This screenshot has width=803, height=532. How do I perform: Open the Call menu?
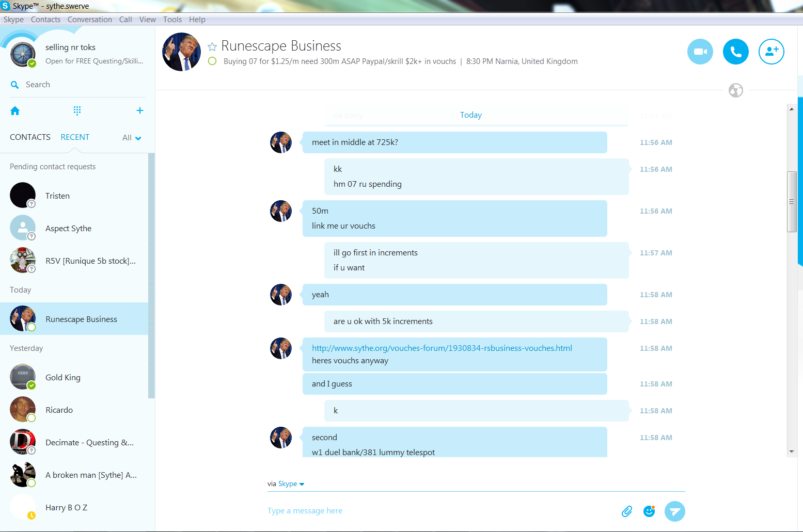tap(125, 20)
